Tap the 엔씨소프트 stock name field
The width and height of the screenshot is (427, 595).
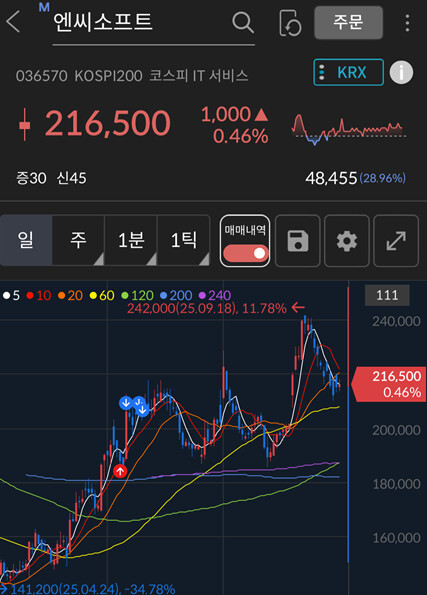(154, 25)
